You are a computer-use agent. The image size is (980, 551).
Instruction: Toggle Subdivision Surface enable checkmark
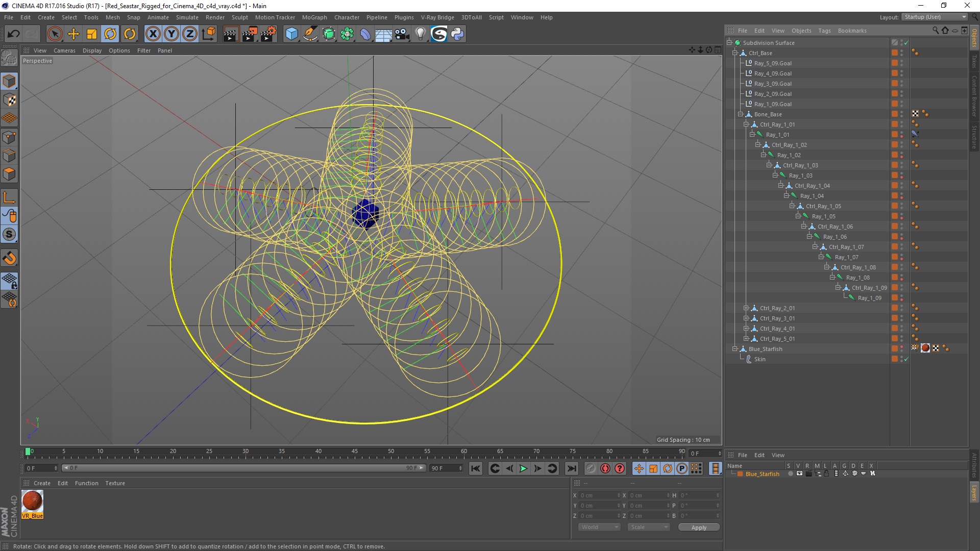point(906,43)
